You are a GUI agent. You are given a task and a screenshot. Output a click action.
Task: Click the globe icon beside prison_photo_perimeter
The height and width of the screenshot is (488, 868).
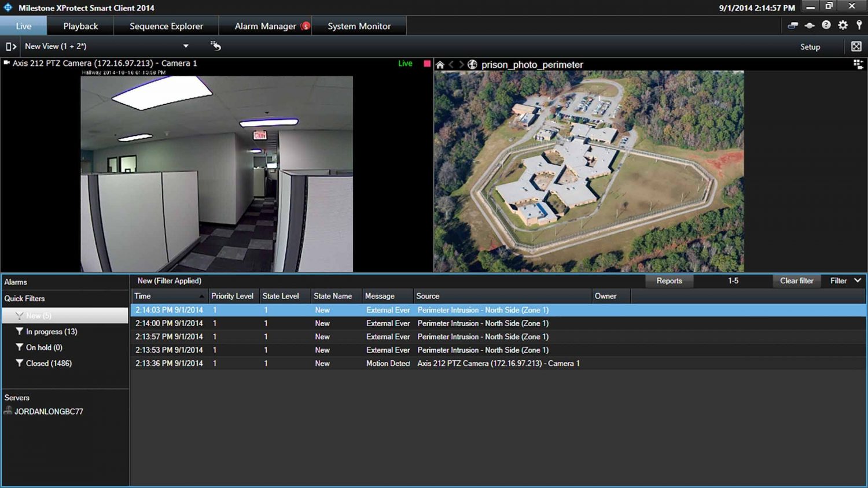click(472, 64)
